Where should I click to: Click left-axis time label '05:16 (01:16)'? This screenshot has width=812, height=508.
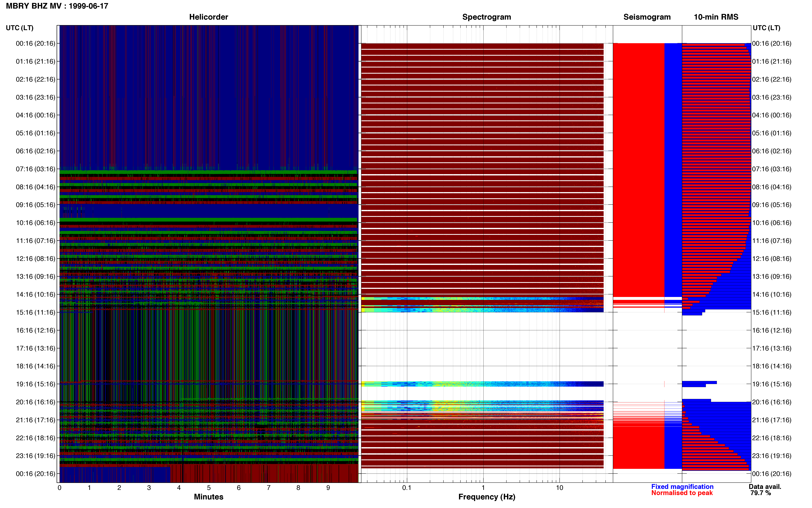pyautogui.click(x=36, y=133)
